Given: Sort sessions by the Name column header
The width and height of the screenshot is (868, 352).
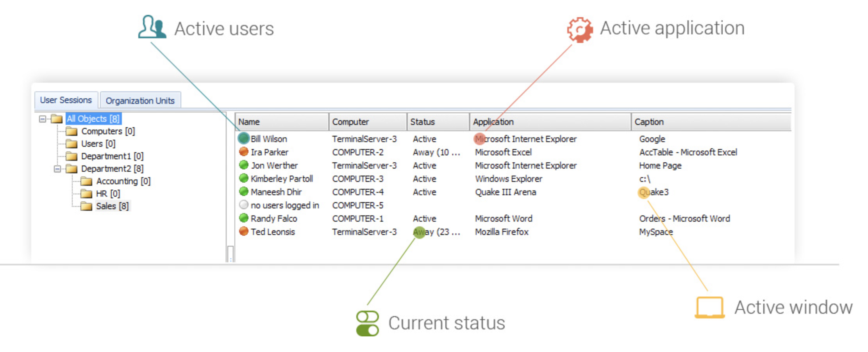Looking at the screenshot, I should 282,122.
